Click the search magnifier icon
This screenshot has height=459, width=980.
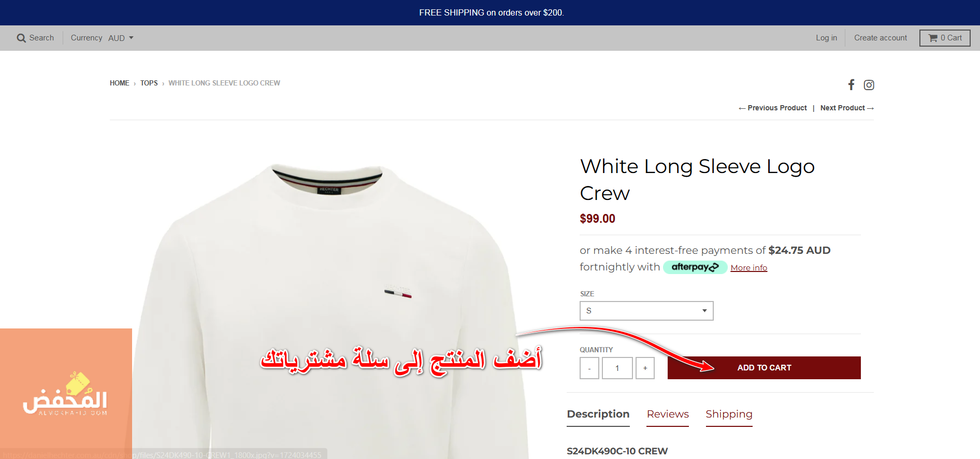[21, 38]
